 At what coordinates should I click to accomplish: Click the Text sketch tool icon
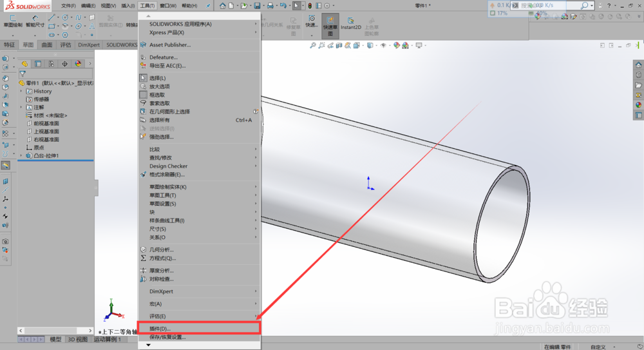click(92, 26)
